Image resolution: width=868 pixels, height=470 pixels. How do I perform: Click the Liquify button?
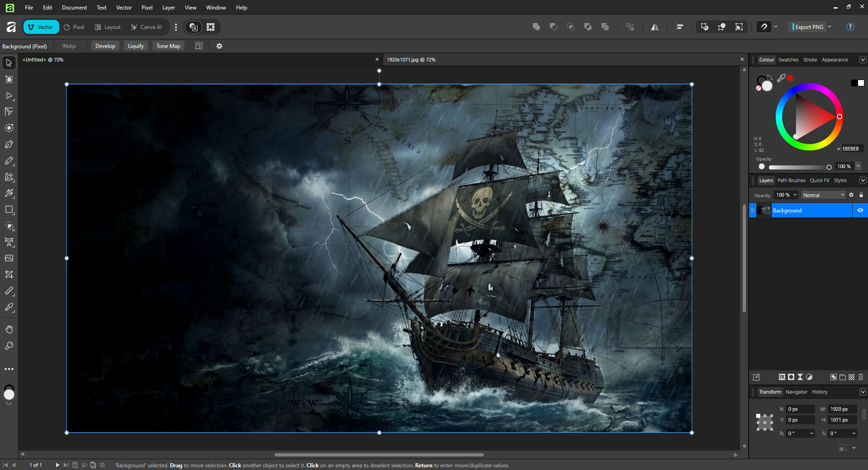coord(136,46)
